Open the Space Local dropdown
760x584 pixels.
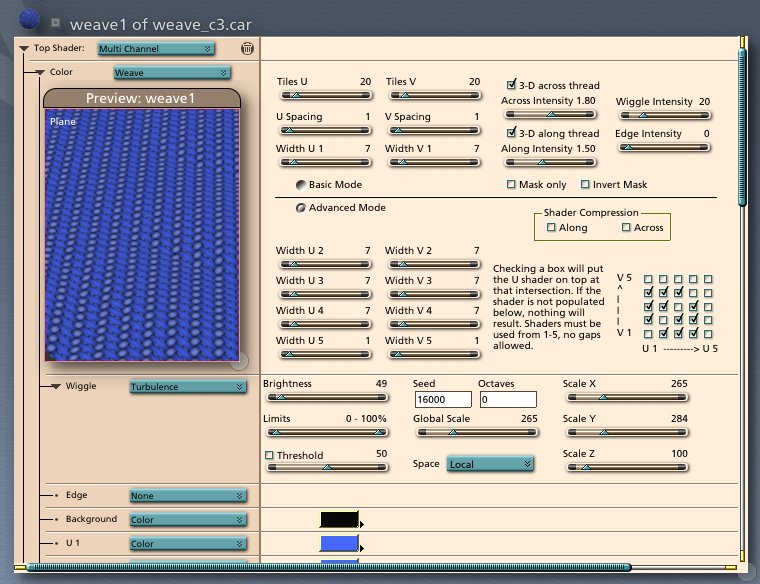click(x=489, y=464)
